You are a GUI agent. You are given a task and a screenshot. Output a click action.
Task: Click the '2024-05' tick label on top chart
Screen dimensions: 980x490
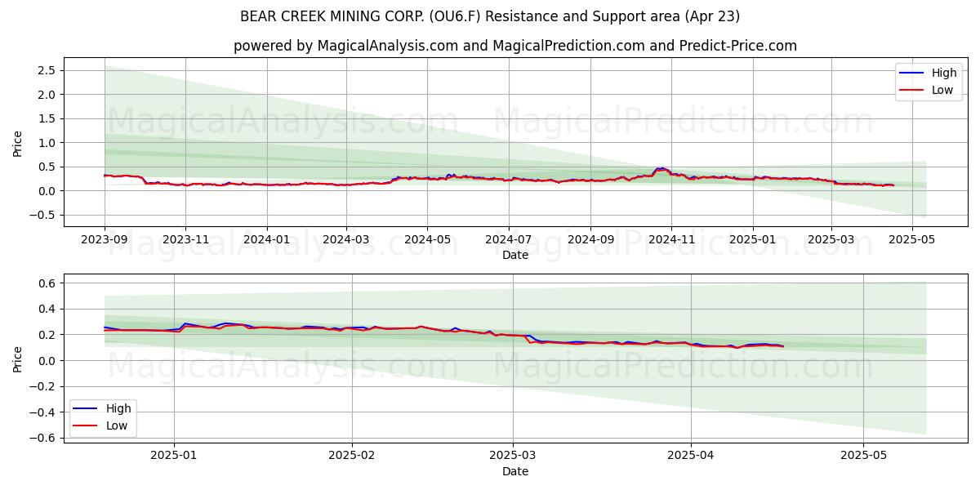[x=427, y=239]
